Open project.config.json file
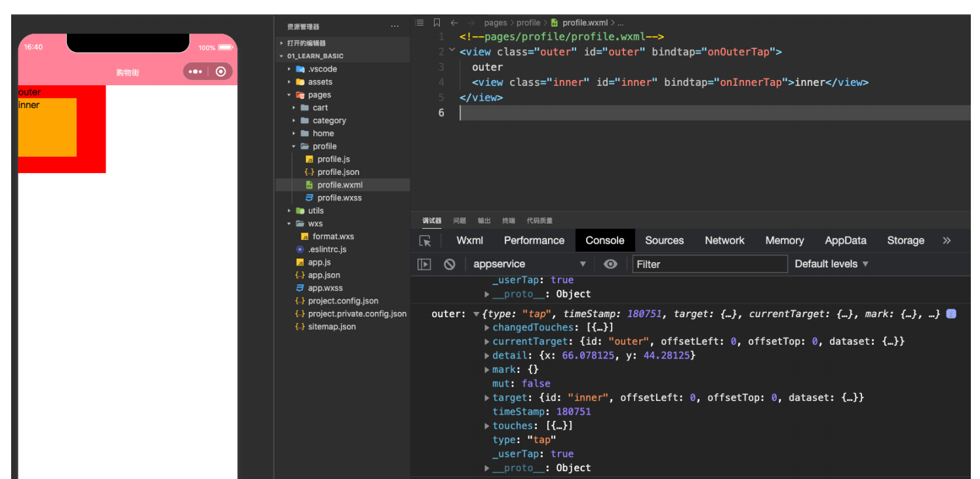Screen dimensions: 980x479 point(343,301)
